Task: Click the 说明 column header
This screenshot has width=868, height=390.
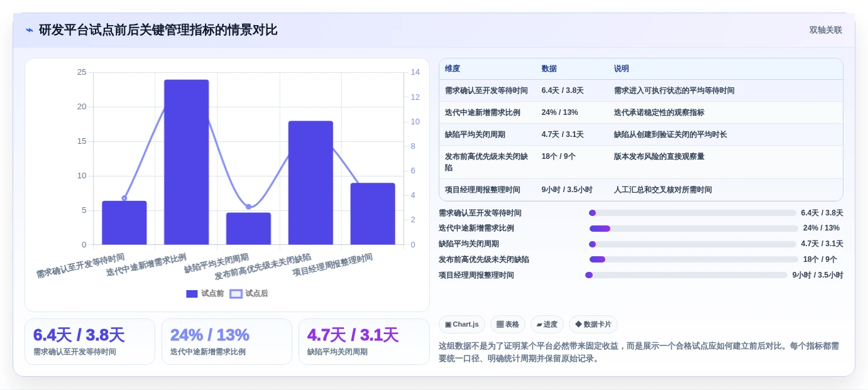Action: pos(622,69)
